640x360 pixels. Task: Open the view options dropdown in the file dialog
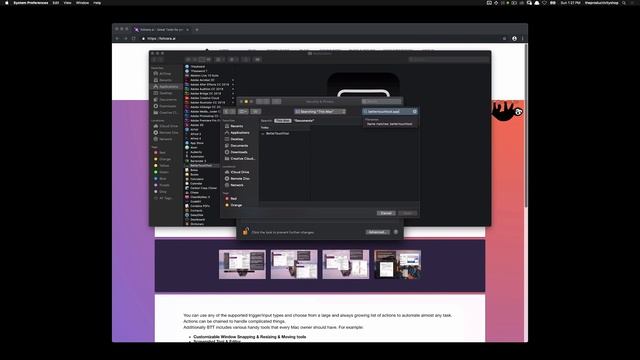click(243, 111)
